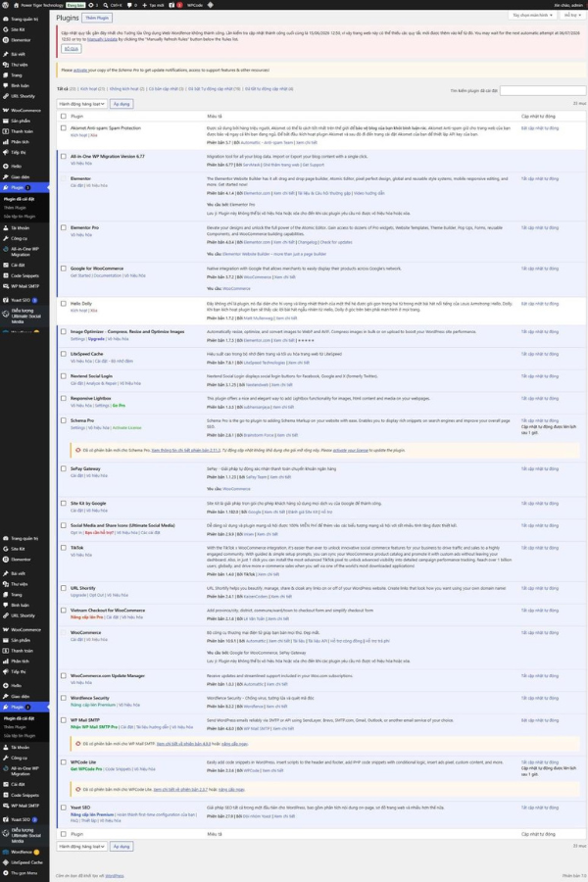Select the Hello Dolly plugin checkbox
Screen dimensions: 588x882
pos(64,304)
